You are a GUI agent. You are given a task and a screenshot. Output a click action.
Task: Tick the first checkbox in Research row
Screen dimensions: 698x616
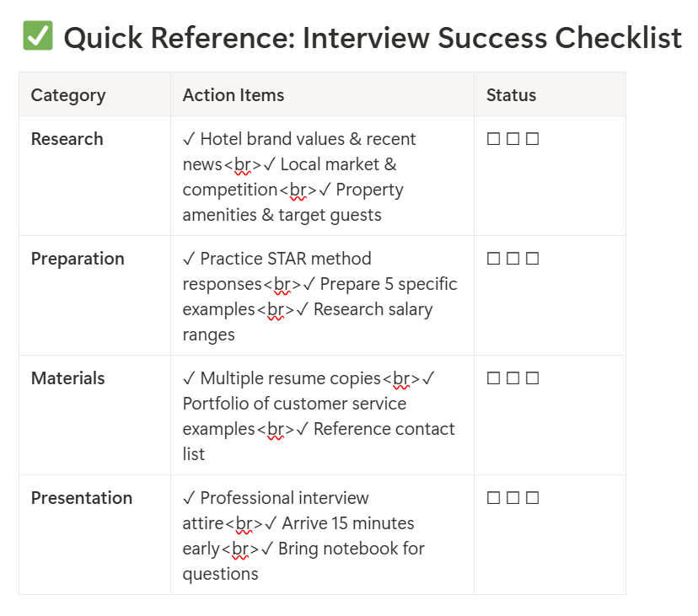494,139
